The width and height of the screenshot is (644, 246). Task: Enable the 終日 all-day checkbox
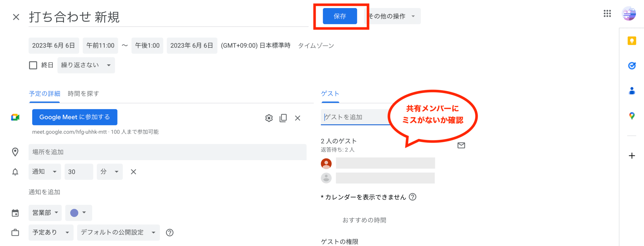33,65
